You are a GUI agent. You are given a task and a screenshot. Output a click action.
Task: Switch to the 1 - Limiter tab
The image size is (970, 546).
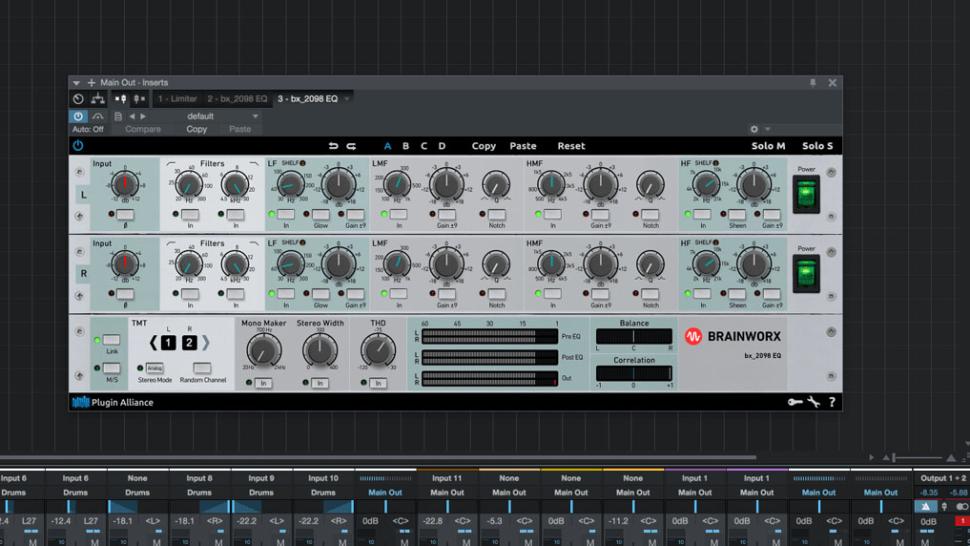click(x=178, y=98)
